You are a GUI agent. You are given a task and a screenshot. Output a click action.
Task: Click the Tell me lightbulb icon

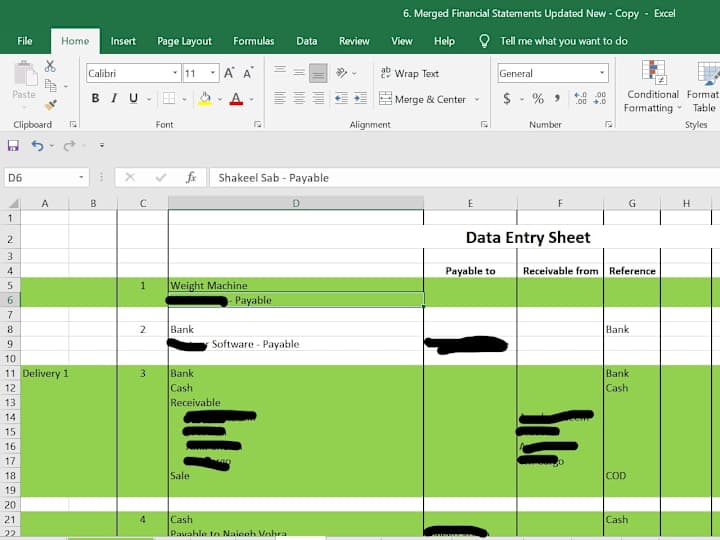(x=484, y=41)
